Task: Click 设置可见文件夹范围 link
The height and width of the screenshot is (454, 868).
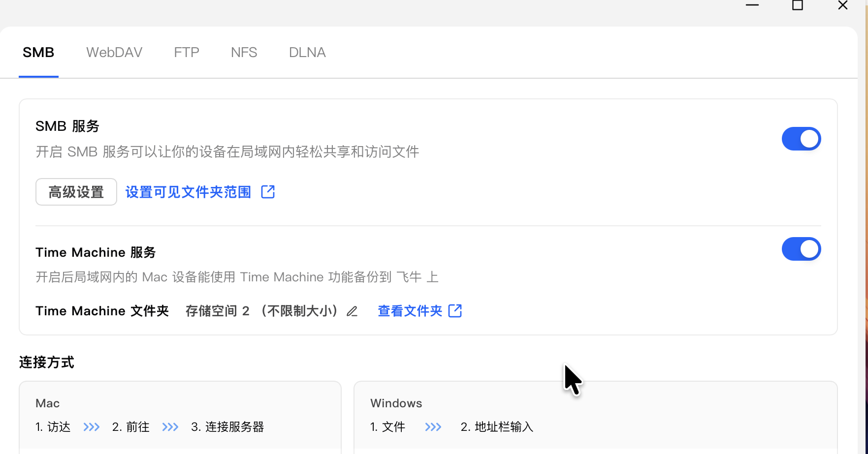Action: click(189, 192)
